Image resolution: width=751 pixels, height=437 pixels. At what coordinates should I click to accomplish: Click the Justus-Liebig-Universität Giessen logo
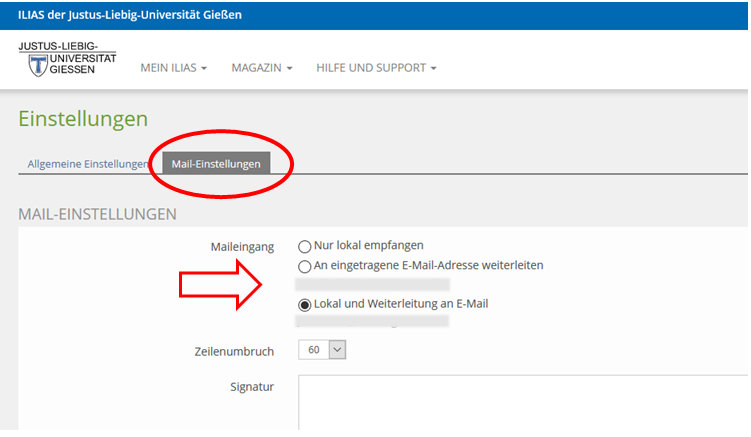pyautogui.click(x=67, y=60)
